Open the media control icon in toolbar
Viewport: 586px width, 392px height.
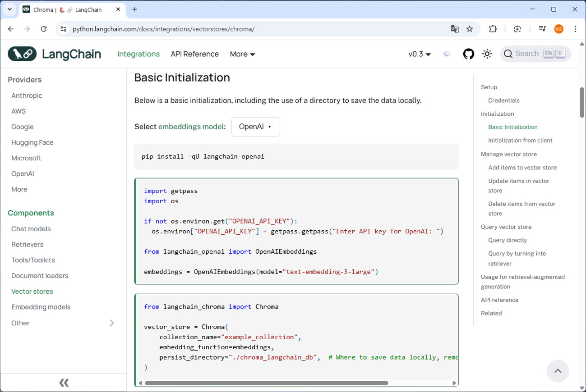click(x=542, y=29)
